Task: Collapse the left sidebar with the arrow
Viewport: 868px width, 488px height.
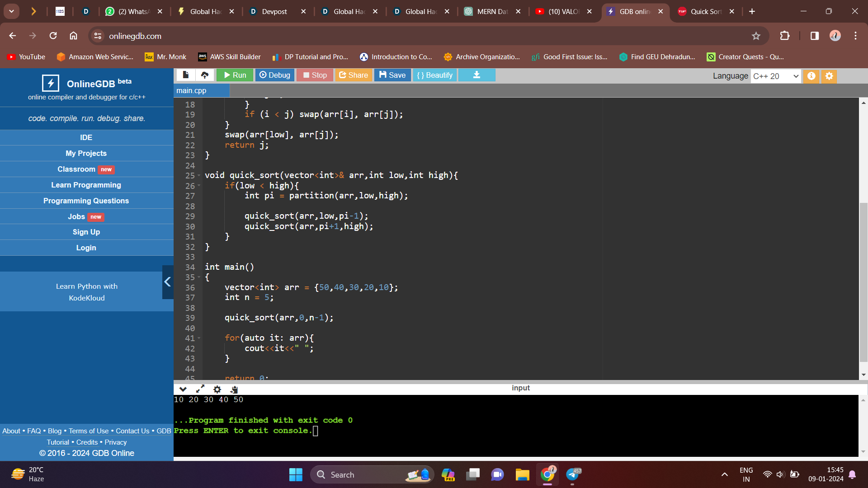Action: pyautogui.click(x=168, y=282)
